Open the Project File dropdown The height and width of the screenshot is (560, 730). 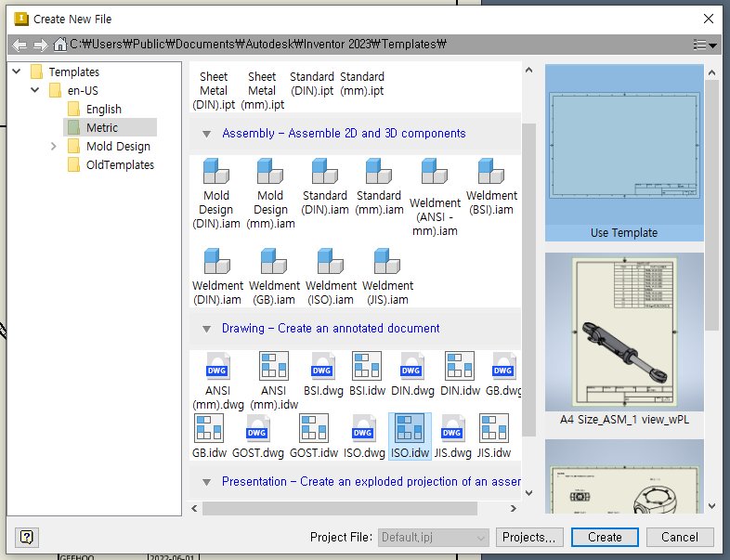(434, 538)
